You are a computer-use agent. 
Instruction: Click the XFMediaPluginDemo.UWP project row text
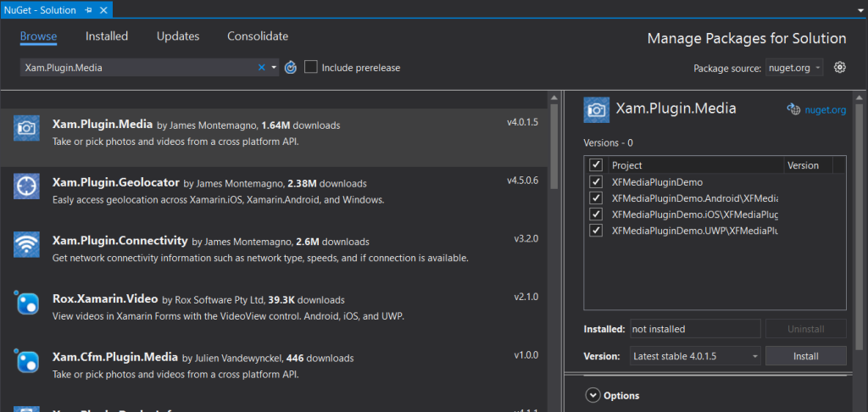(695, 231)
